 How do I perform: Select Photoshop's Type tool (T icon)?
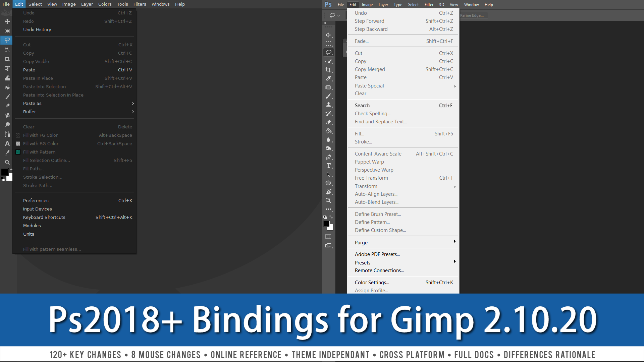click(x=328, y=166)
